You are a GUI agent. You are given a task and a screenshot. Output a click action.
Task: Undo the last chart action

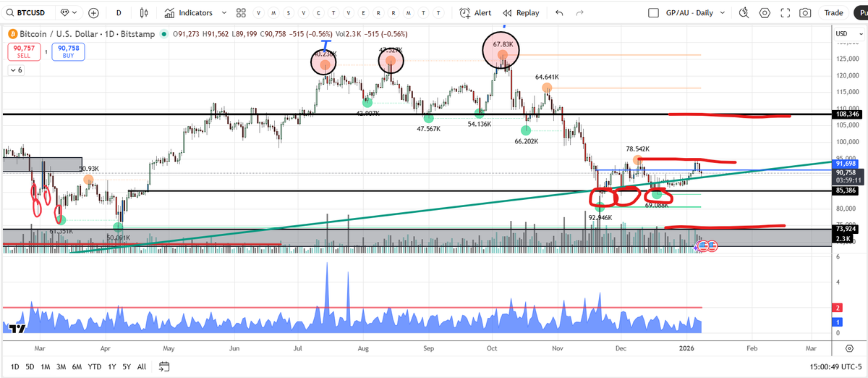point(558,12)
